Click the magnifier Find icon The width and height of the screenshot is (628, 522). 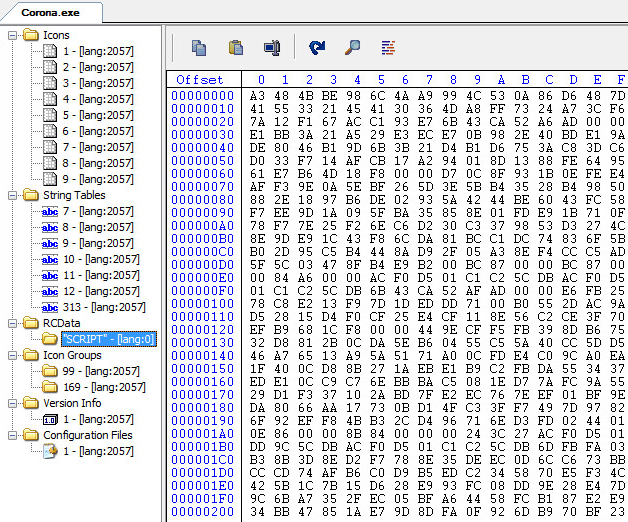click(352, 48)
